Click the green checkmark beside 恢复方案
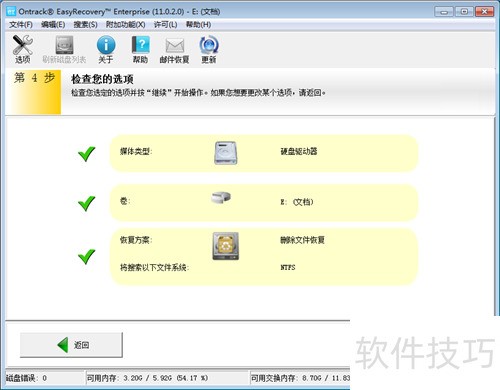The width and height of the screenshot is (500, 390). coord(87,257)
